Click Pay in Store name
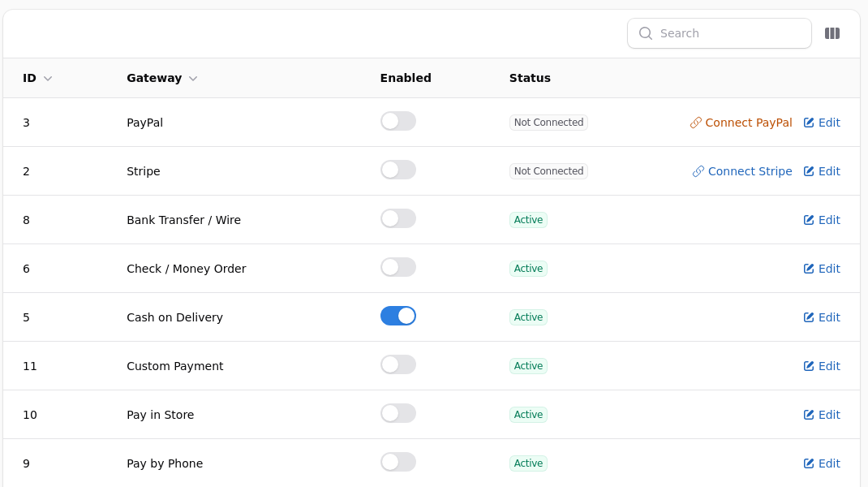Image resolution: width=868 pixels, height=487 pixels. point(160,415)
